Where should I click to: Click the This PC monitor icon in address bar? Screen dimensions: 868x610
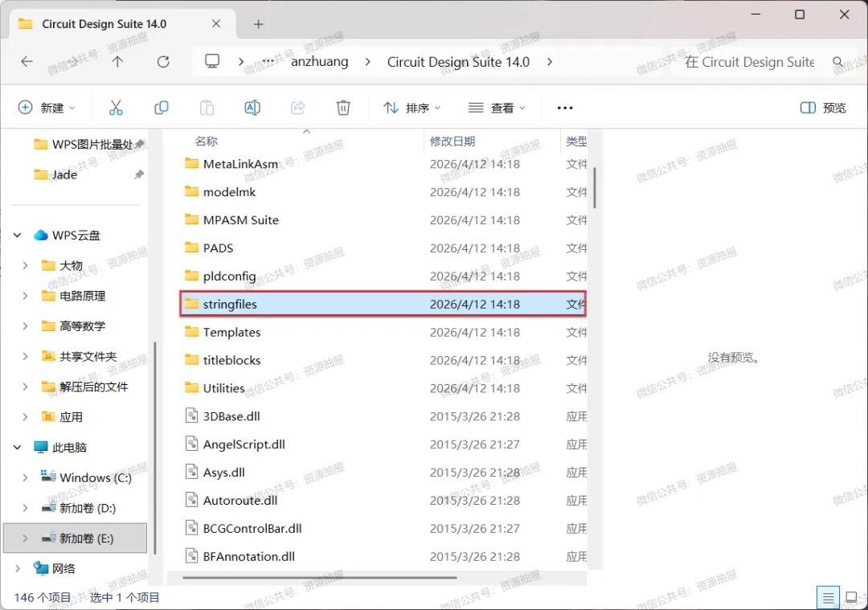(x=212, y=61)
